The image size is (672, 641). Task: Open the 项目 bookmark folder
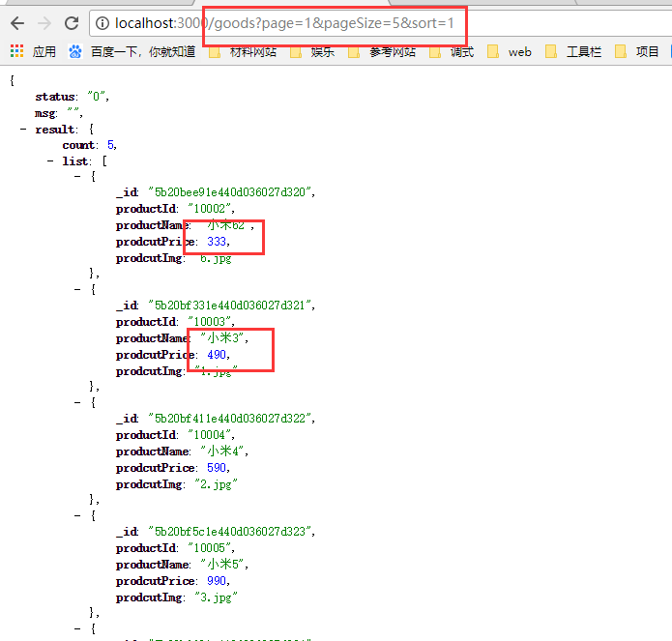[636, 52]
